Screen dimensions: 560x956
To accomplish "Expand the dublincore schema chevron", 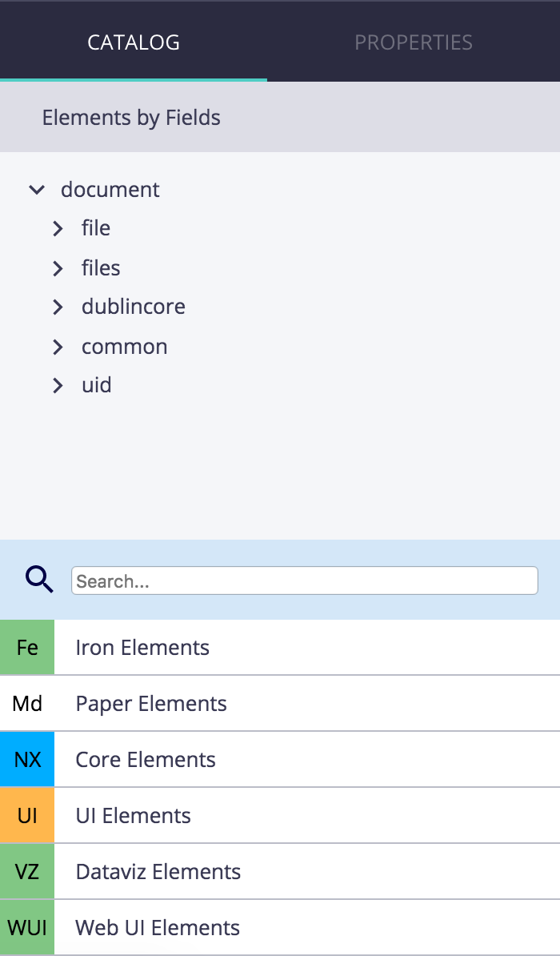I will coord(58,307).
